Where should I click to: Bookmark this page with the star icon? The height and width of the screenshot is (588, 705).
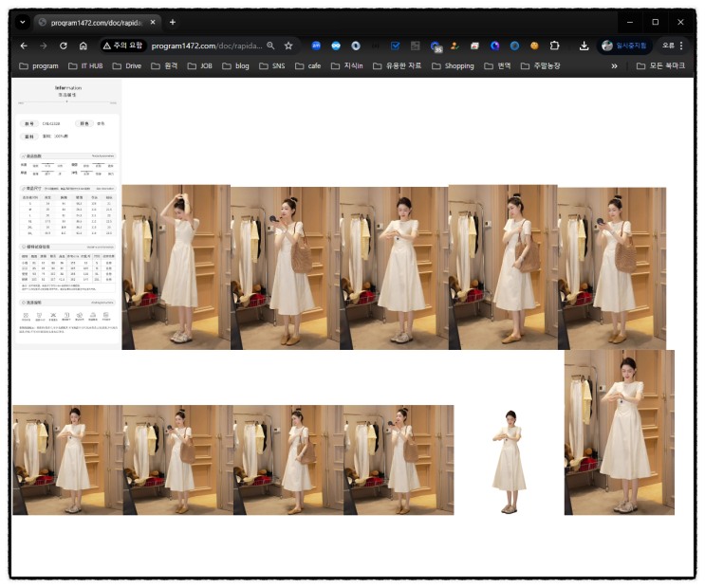pos(288,46)
